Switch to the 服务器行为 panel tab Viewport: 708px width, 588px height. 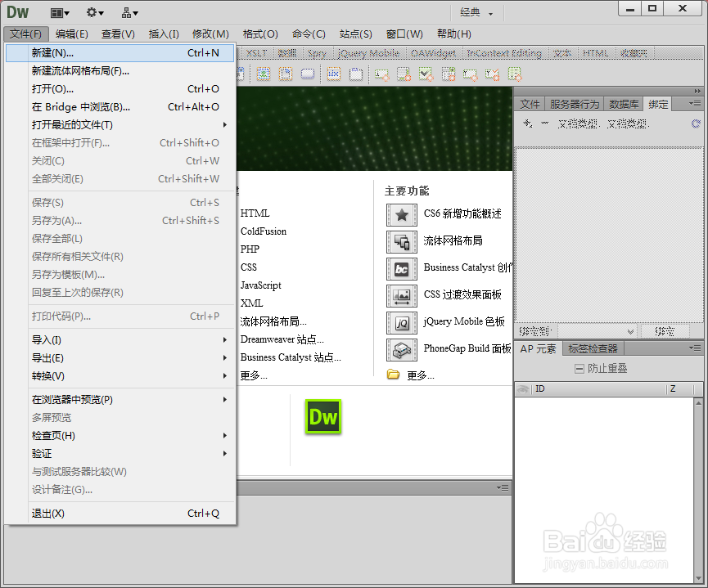[x=575, y=104]
